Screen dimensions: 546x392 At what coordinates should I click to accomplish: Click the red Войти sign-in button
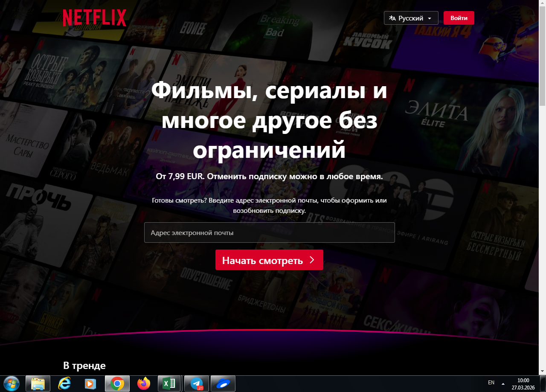click(x=459, y=18)
